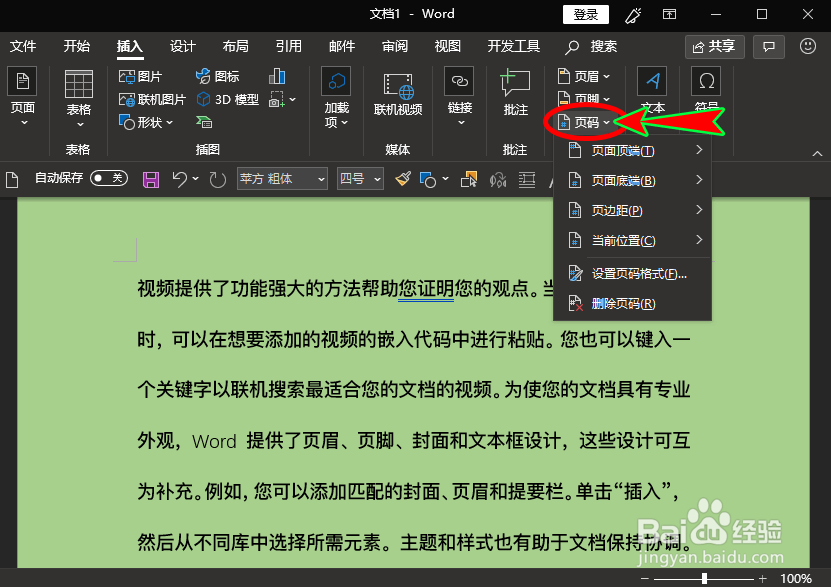Image resolution: width=831 pixels, height=587 pixels.
Task: Click the paragraph spacing lines icon
Action: 526,180
